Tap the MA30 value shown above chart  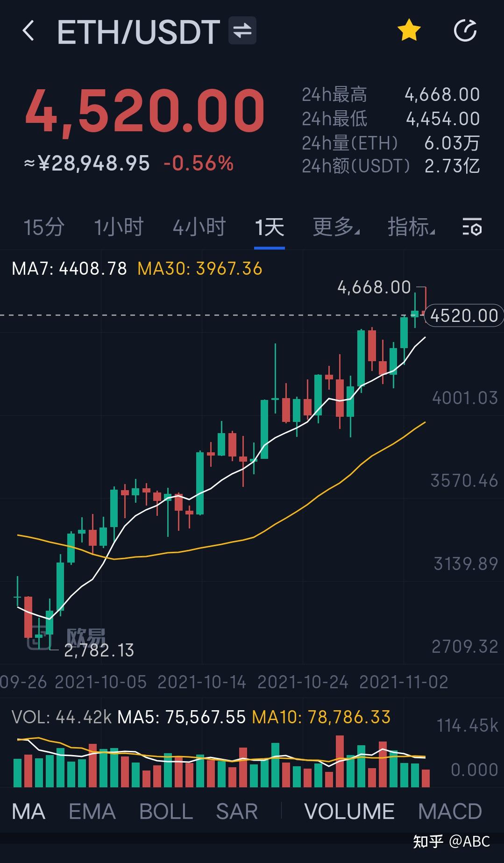click(200, 268)
